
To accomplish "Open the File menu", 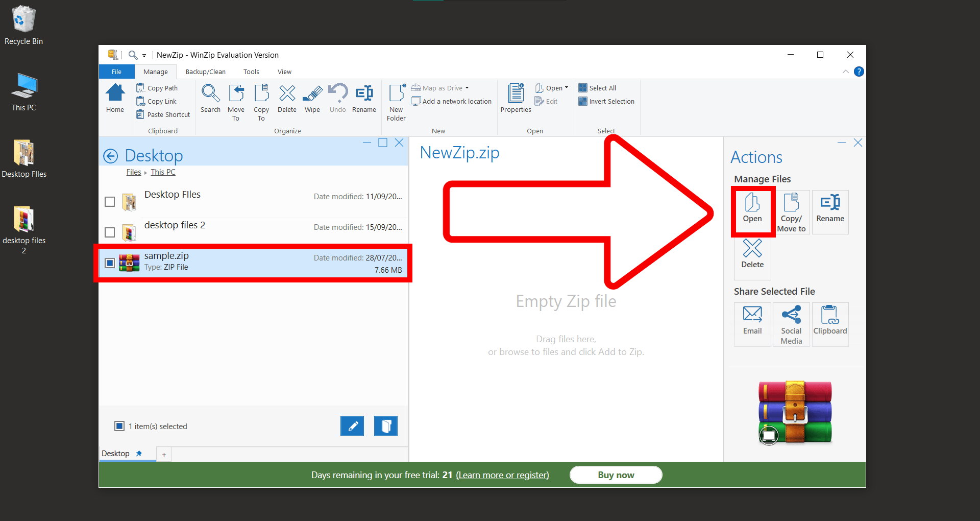I will tap(116, 72).
